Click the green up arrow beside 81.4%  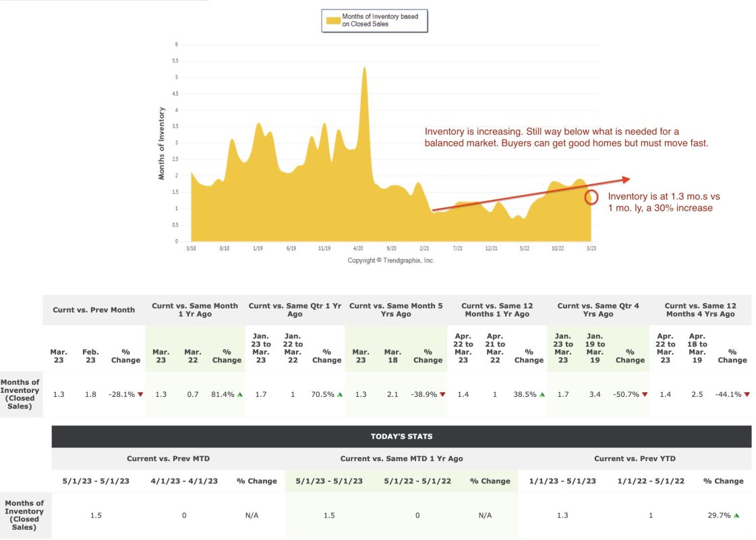[x=240, y=394]
